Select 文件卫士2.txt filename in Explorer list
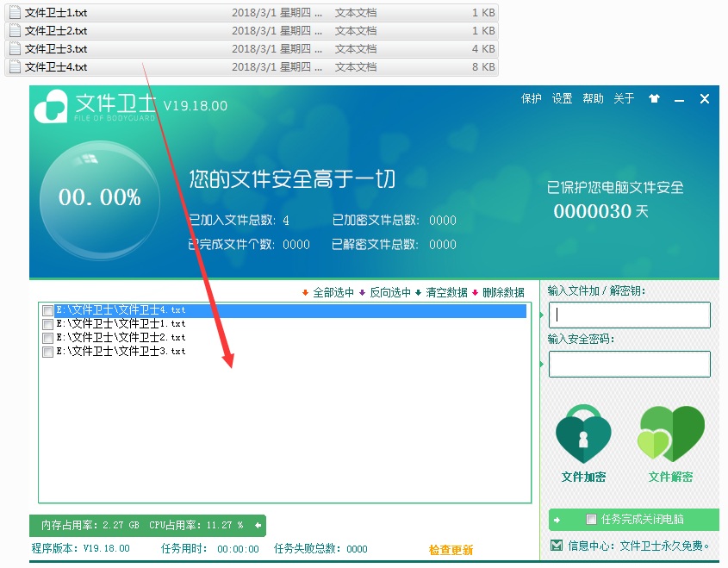 click(56, 31)
